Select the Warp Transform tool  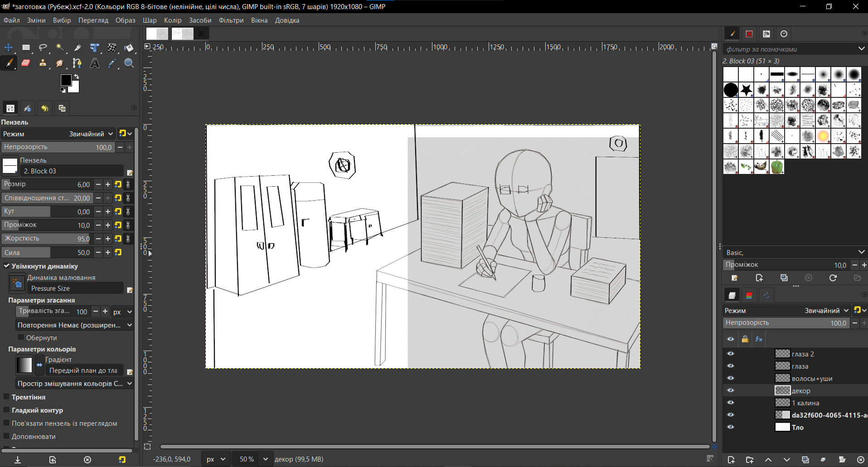[112, 48]
